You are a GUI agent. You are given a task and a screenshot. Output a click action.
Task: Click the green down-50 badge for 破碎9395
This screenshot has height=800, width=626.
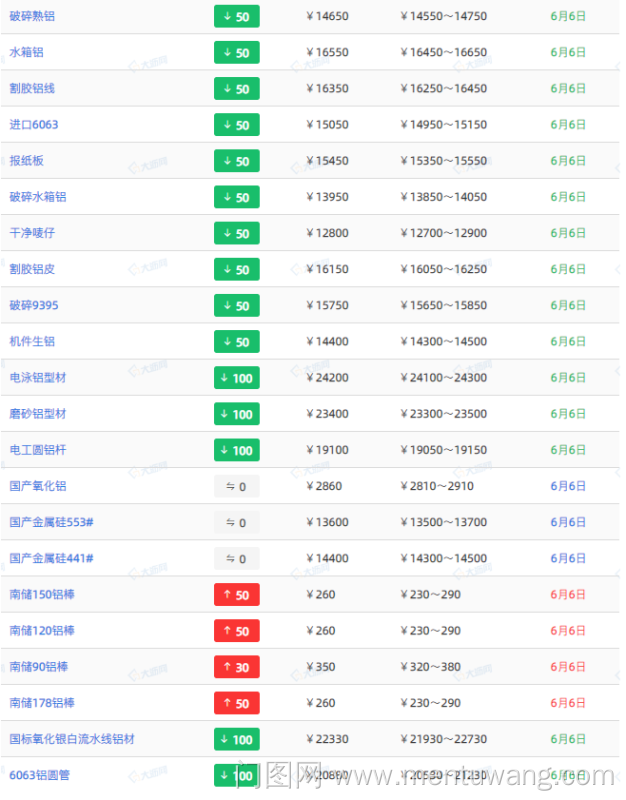(x=236, y=306)
